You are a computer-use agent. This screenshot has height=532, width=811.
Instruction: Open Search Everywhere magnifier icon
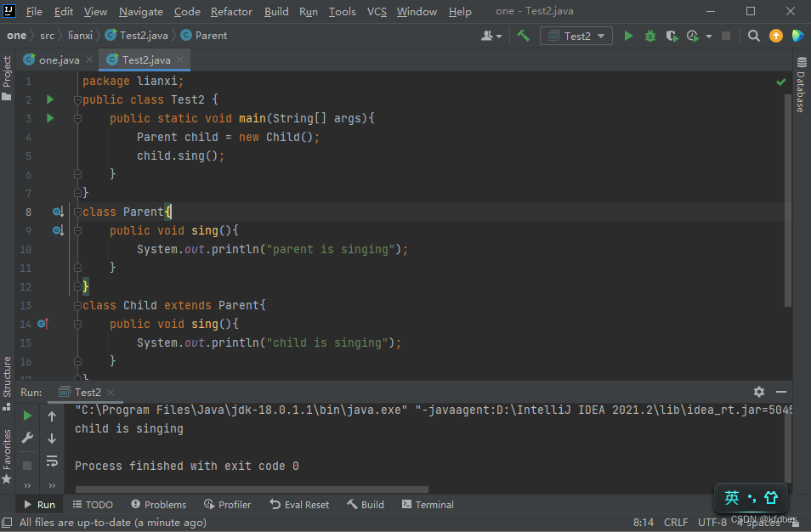click(x=754, y=36)
